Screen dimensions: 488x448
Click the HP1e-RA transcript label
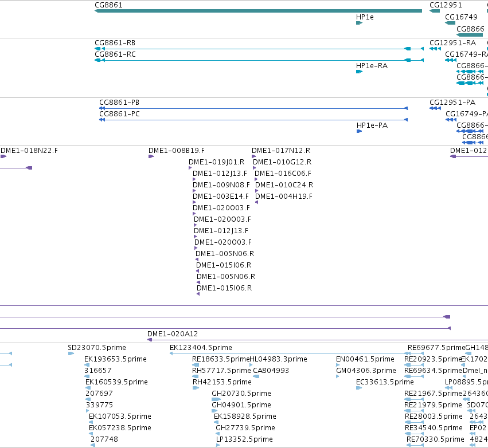[372, 66]
